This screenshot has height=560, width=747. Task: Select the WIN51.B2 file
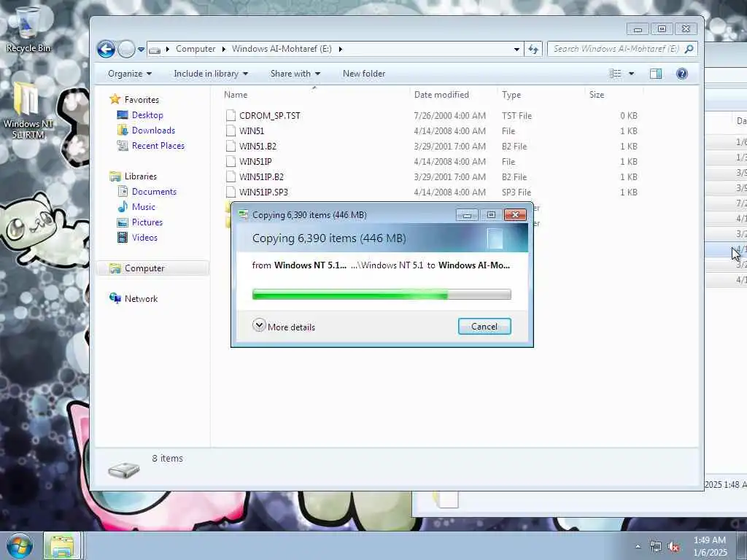[258, 146]
